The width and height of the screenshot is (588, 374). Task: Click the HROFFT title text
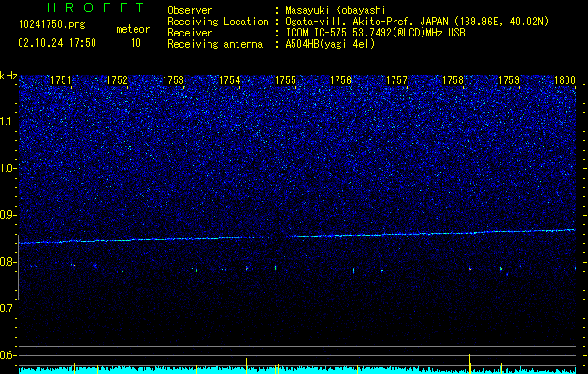pyautogui.click(x=96, y=7)
